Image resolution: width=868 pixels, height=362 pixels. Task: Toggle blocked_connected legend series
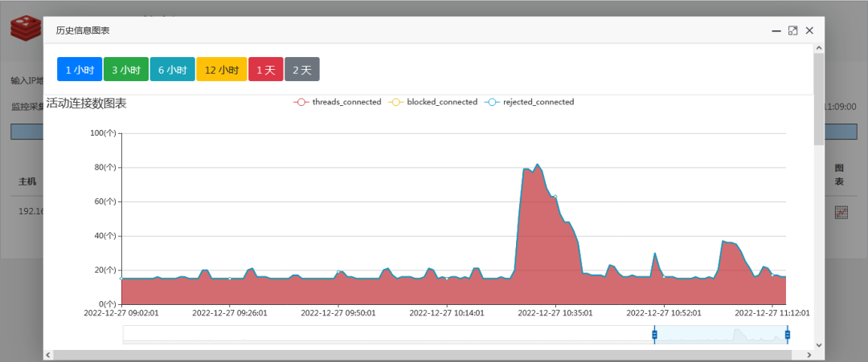click(x=432, y=102)
